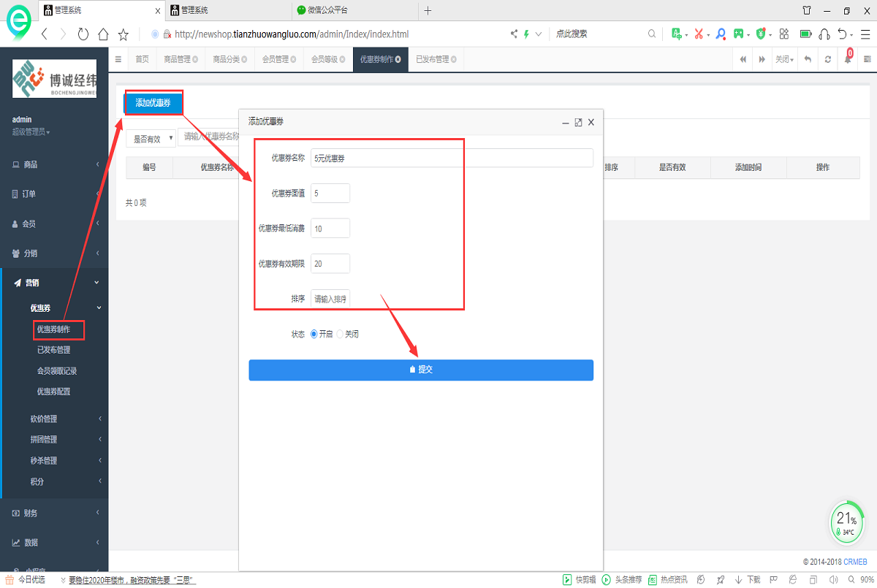
Task: Click the browser home icon
Action: 103,34
